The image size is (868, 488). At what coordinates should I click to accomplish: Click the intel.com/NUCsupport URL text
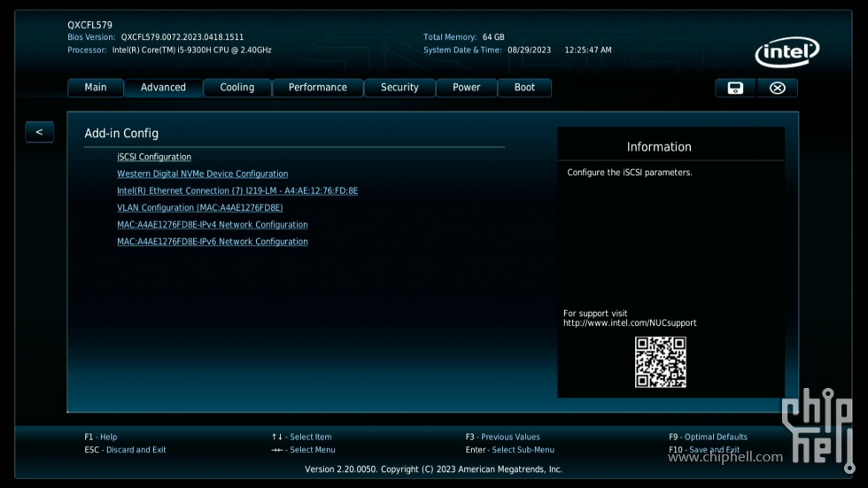(x=630, y=323)
